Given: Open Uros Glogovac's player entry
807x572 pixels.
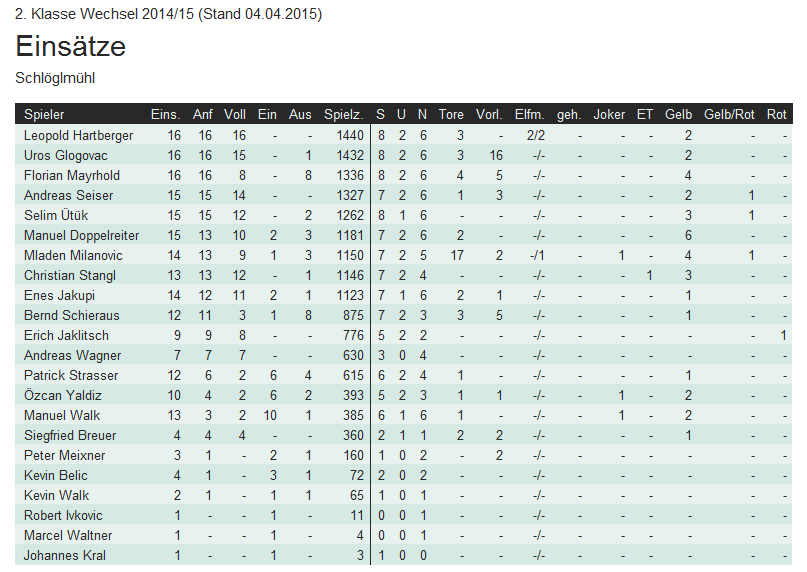Looking at the screenshot, I should point(66,155).
